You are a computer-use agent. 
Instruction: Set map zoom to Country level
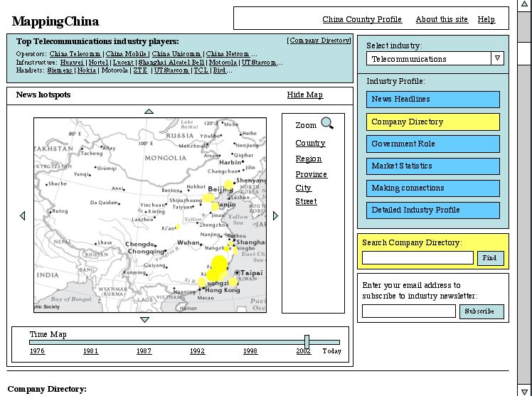pos(310,143)
